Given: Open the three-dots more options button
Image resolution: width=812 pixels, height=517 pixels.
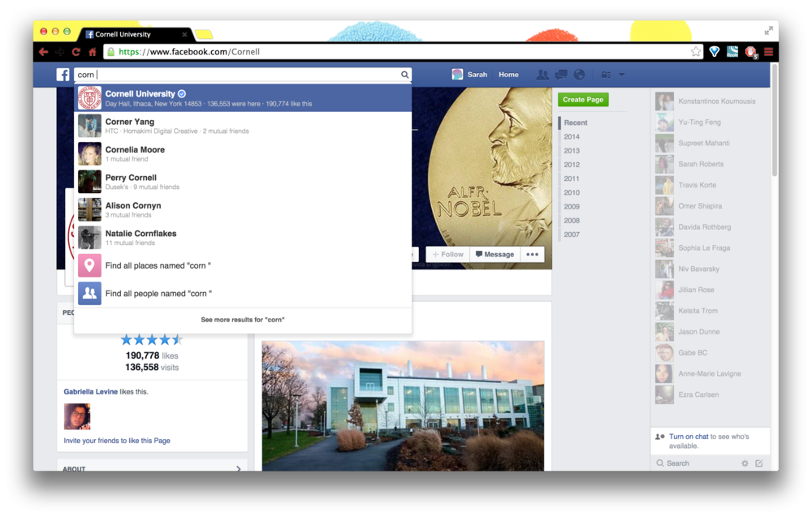Looking at the screenshot, I should tap(533, 254).
